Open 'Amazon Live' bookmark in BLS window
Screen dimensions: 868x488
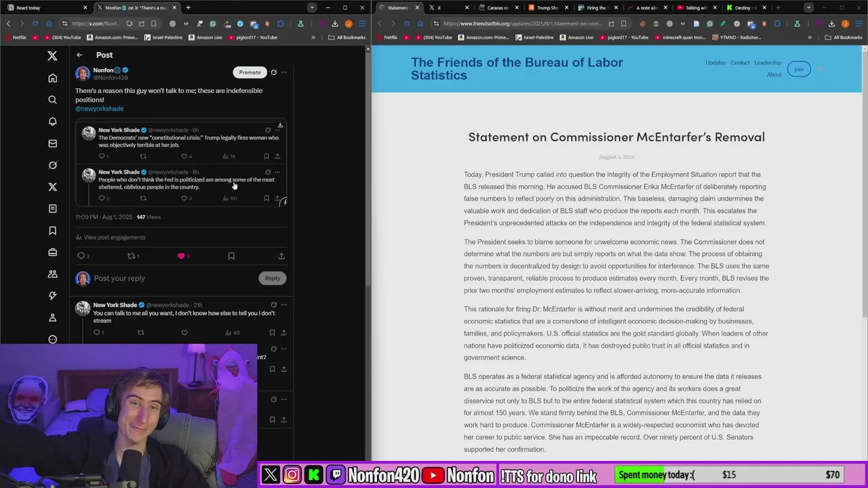tap(577, 37)
